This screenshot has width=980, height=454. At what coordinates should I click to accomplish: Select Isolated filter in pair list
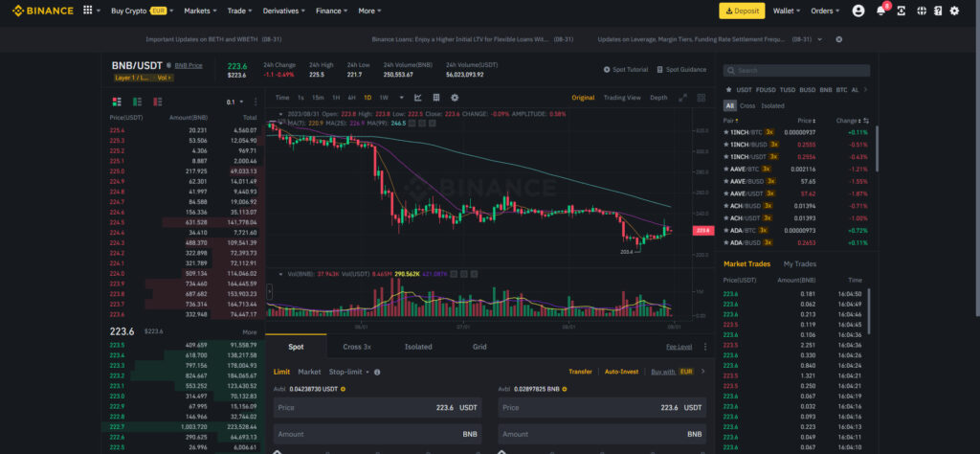(772, 105)
